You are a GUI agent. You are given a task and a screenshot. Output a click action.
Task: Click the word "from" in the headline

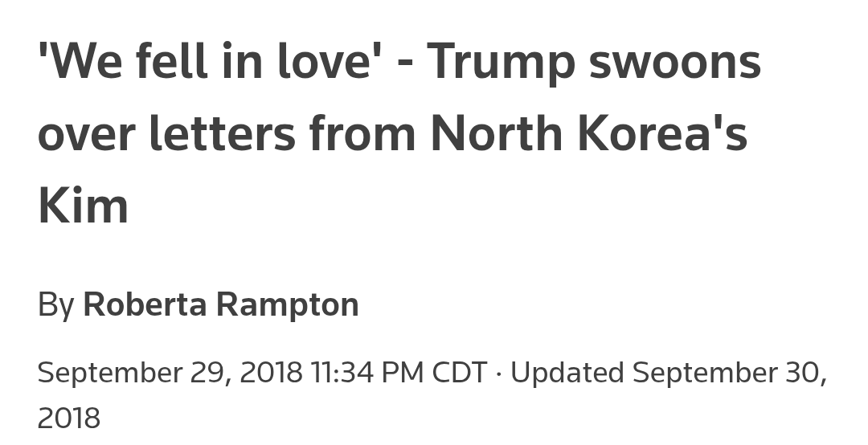pyautogui.click(x=362, y=133)
